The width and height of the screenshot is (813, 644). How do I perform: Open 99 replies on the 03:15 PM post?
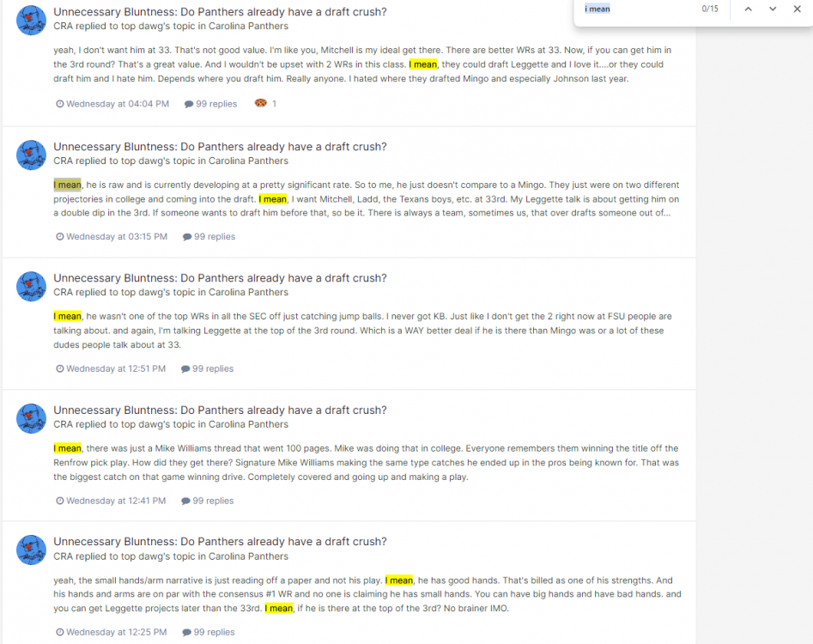(209, 236)
